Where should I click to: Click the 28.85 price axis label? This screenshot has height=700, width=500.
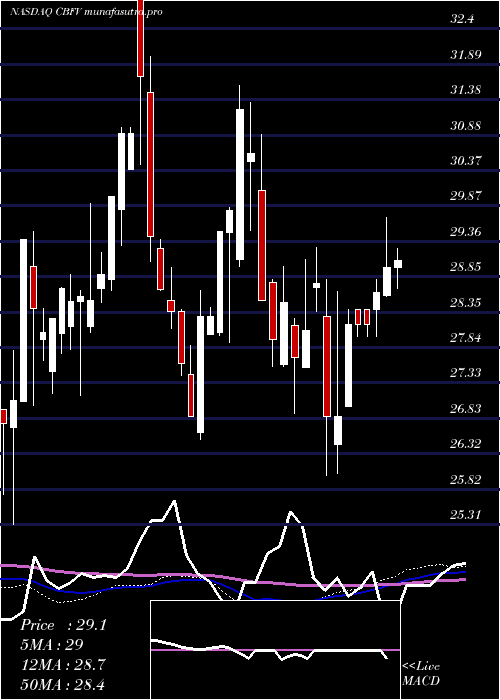(x=465, y=267)
